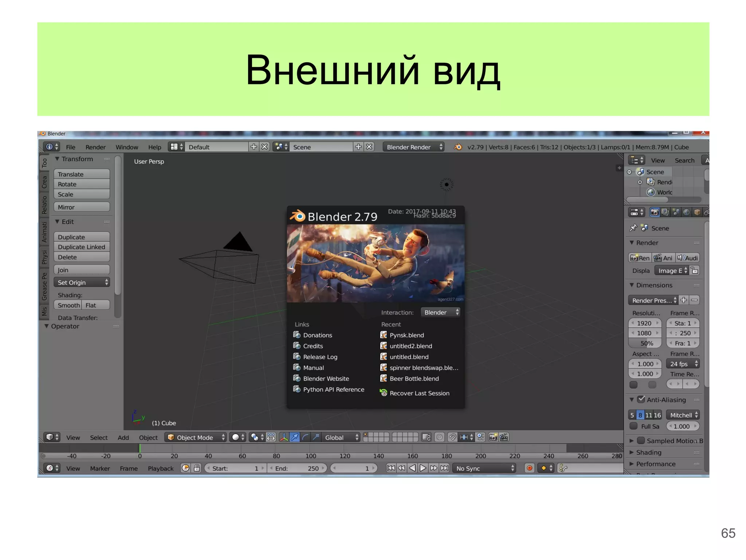746x560 pixels.
Task: Jump to the first frame
Action: [x=391, y=468]
